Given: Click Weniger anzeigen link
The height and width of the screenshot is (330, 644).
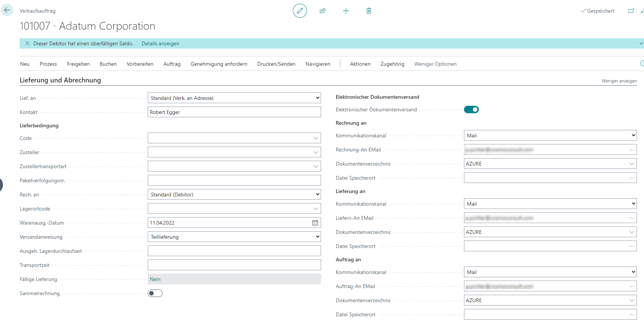Looking at the screenshot, I should coord(619,81).
